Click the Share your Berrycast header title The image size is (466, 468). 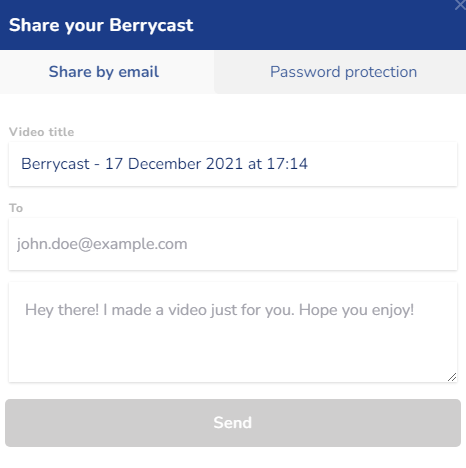coord(101,25)
